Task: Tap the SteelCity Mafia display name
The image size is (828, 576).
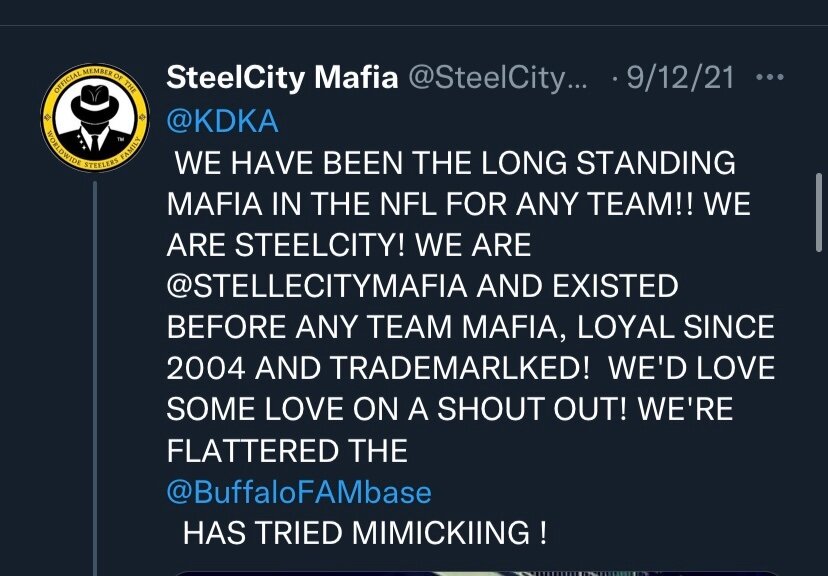Action: pos(282,78)
